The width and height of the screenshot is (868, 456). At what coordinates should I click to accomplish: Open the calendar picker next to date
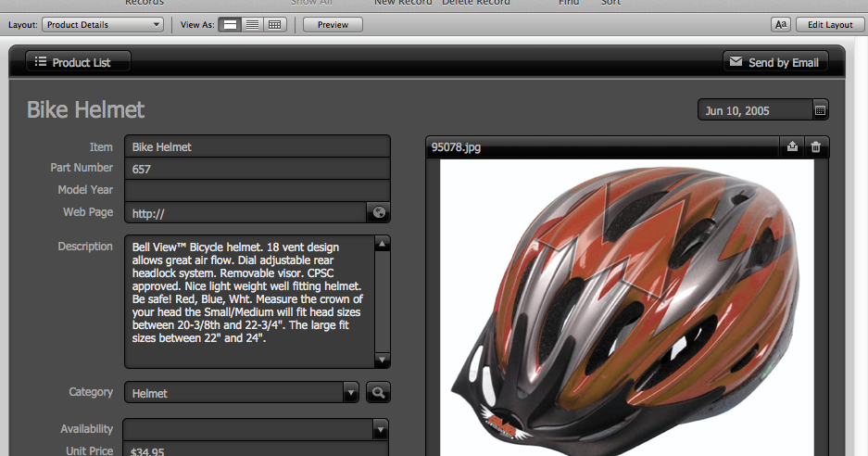821,110
